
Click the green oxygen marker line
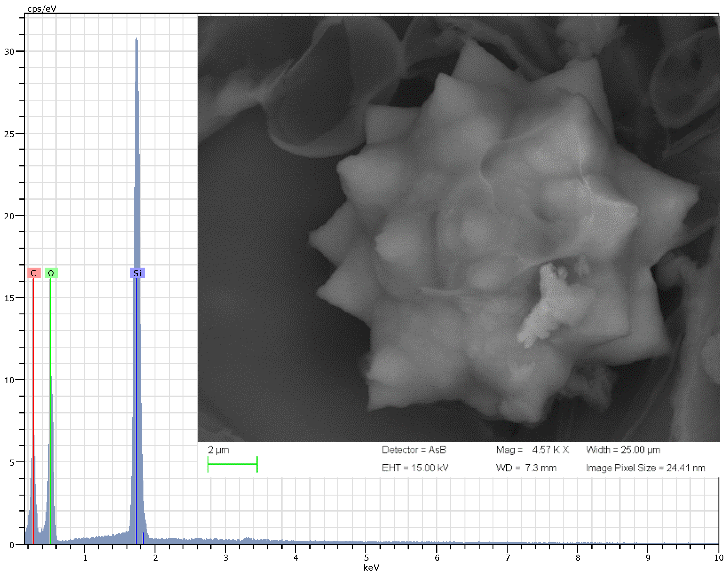click(x=50, y=337)
